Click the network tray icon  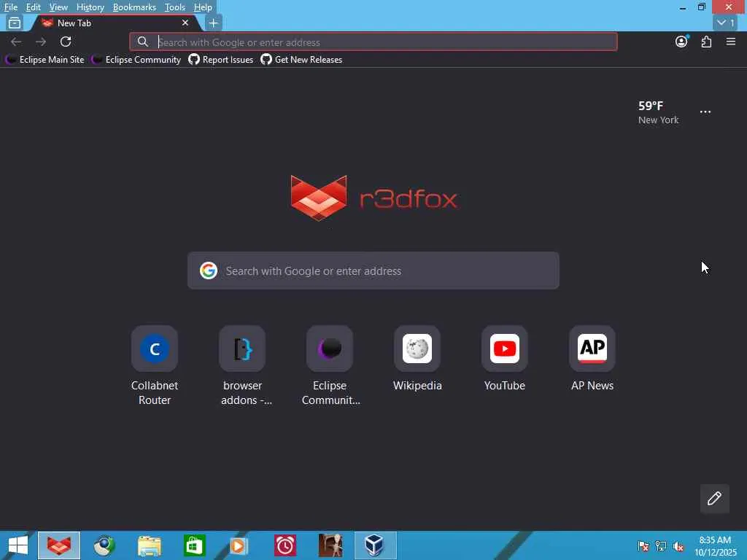click(x=661, y=545)
